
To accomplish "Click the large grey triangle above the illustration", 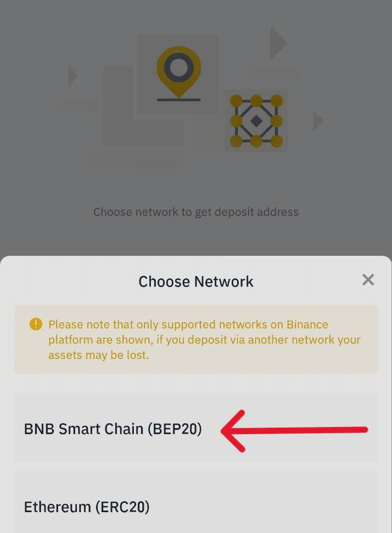I will pyautogui.click(x=278, y=43).
